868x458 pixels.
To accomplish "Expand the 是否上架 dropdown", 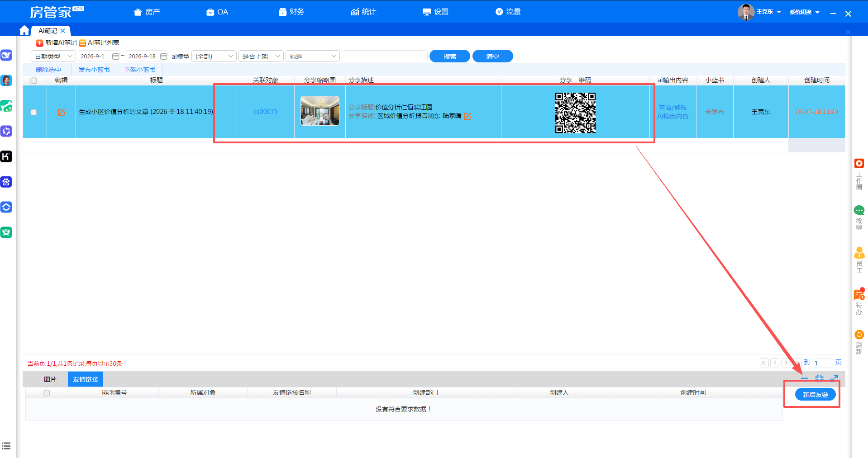I will 261,57.
